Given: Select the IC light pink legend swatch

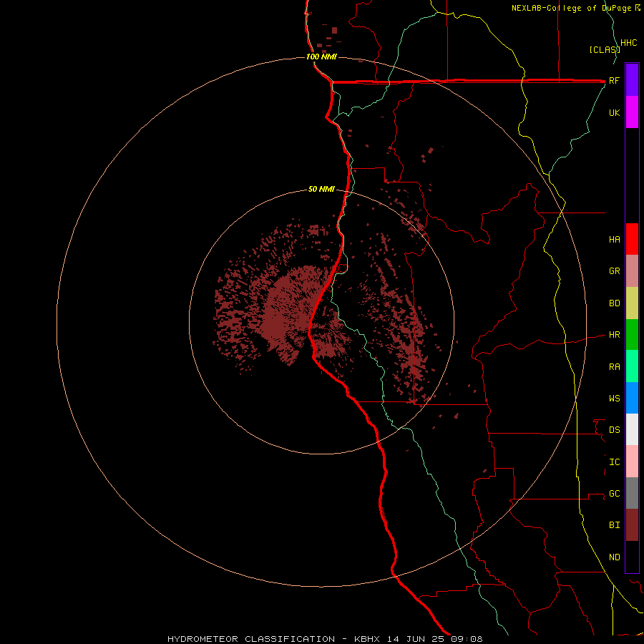Looking at the screenshot, I should [x=632, y=462].
